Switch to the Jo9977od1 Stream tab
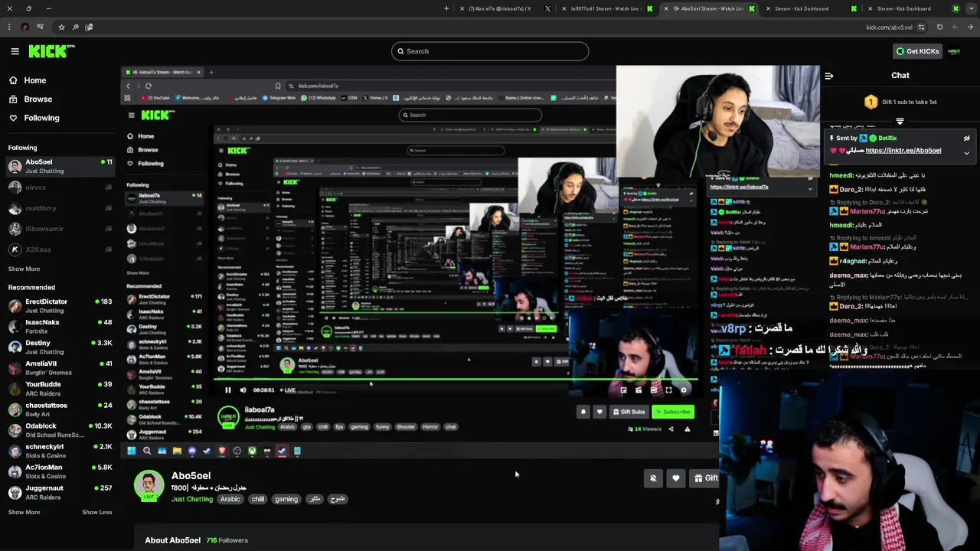The width and height of the screenshot is (980, 551). click(x=604, y=8)
